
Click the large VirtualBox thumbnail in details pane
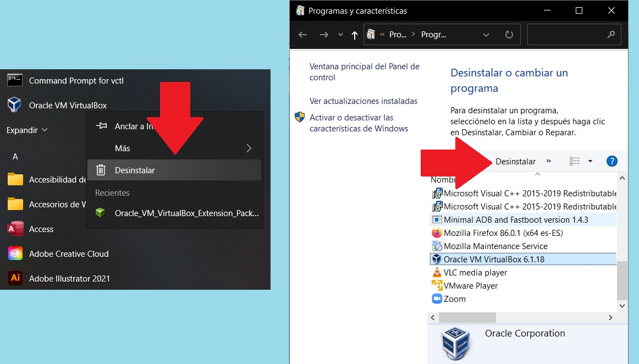455,344
